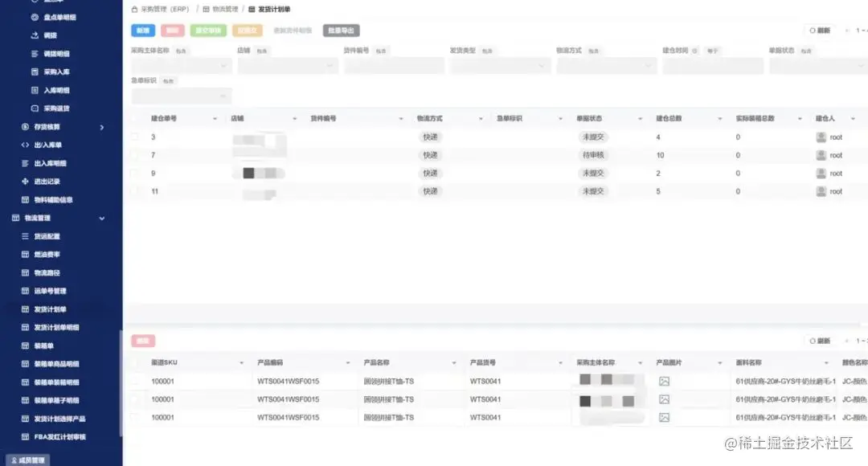This screenshot has height=466, width=868.
Task: Click the 采购入库 icon in sidebar
Action: coord(35,72)
